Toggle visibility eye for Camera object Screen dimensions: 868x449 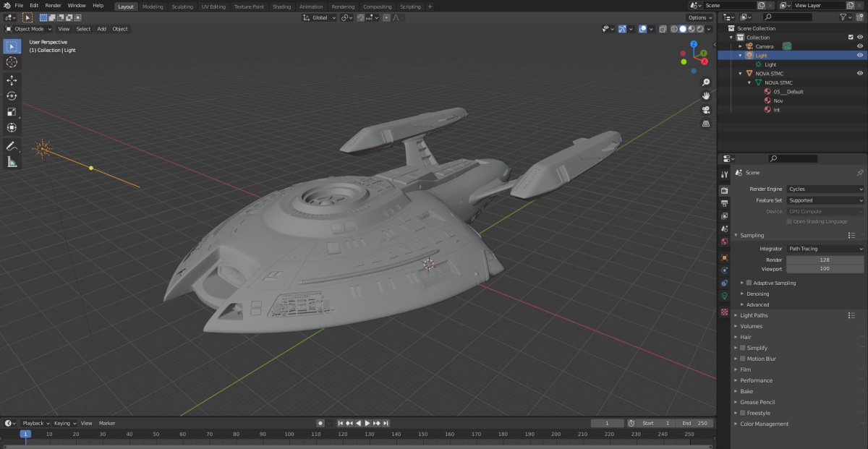(x=860, y=46)
